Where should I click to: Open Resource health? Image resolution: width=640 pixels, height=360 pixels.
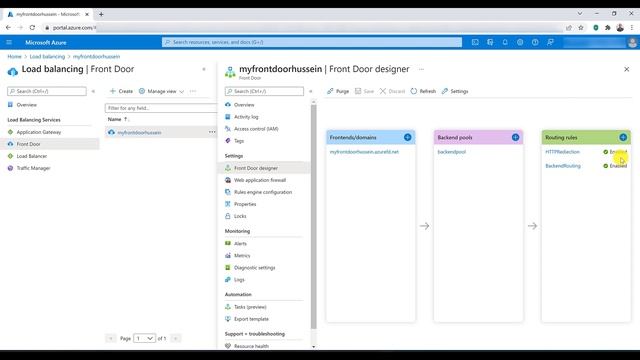(251, 346)
